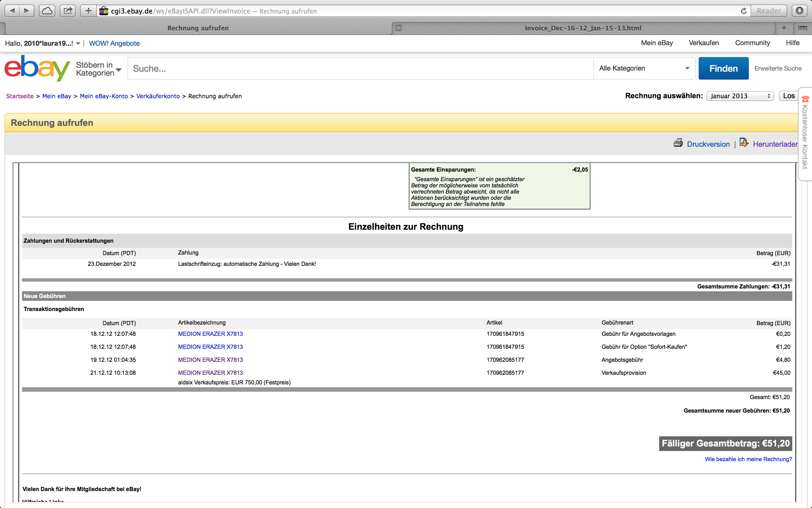The height and width of the screenshot is (508, 812).
Task: Click the site favicon in address bar
Action: (104, 11)
